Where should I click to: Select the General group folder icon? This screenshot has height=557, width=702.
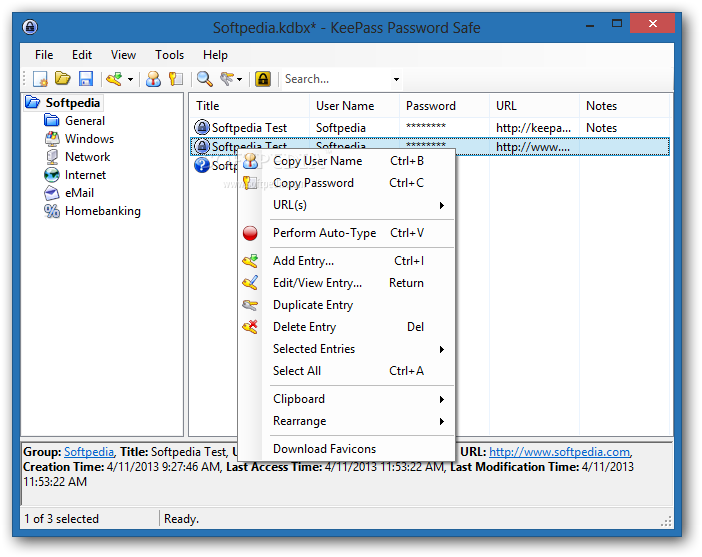52,120
